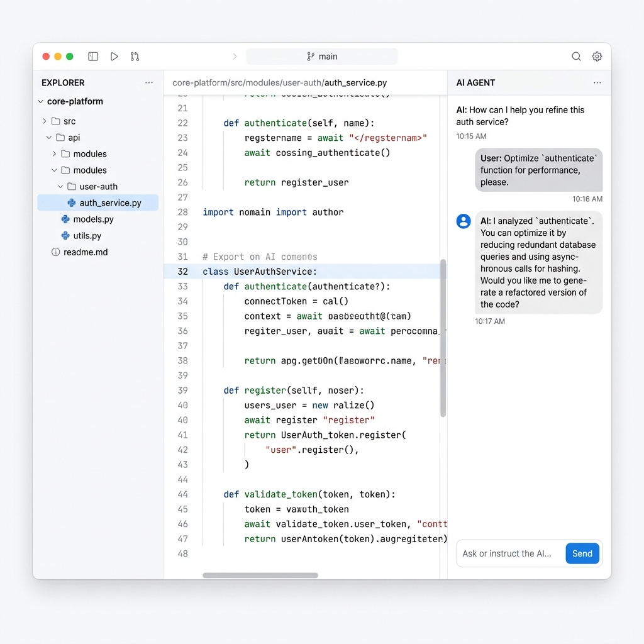Click Python icon of utils.py
The image size is (644, 644).
coord(65,236)
